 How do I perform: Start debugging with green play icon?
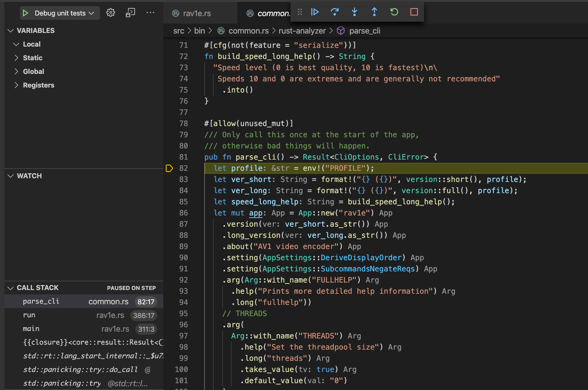pyautogui.click(x=26, y=13)
